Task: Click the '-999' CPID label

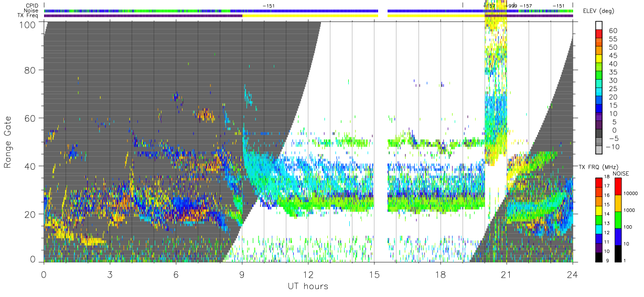Action: point(510,6)
